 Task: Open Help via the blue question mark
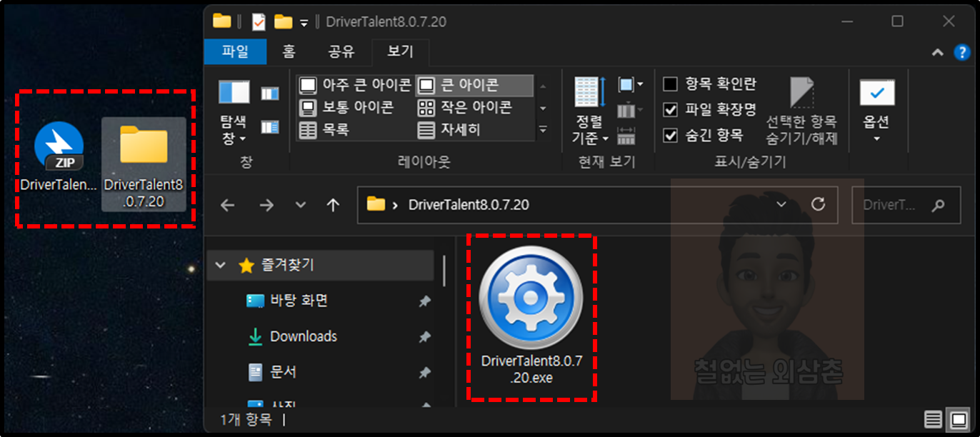tap(962, 52)
